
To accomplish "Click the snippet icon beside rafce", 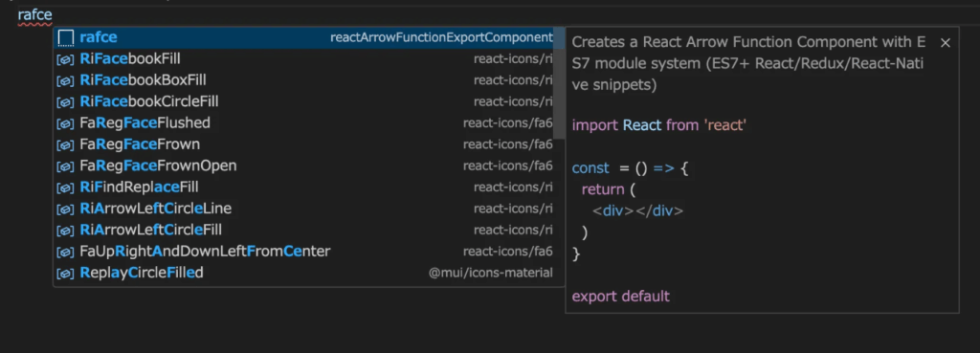I will pos(66,38).
